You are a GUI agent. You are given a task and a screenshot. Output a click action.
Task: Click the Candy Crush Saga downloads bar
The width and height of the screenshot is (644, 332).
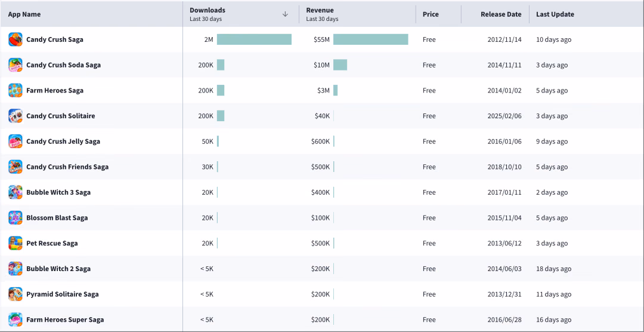pos(254,39)
